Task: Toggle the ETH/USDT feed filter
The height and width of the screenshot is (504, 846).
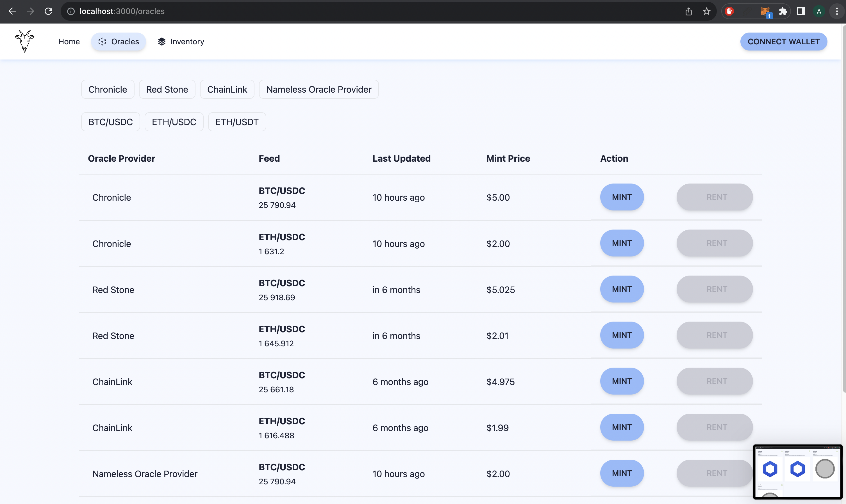Action: click(237, 122)
